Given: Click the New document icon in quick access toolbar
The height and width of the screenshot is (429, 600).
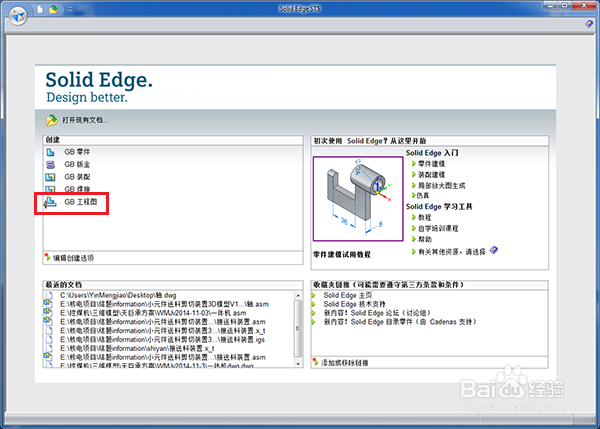Looking at the screenshot, I should click(40, 9).
